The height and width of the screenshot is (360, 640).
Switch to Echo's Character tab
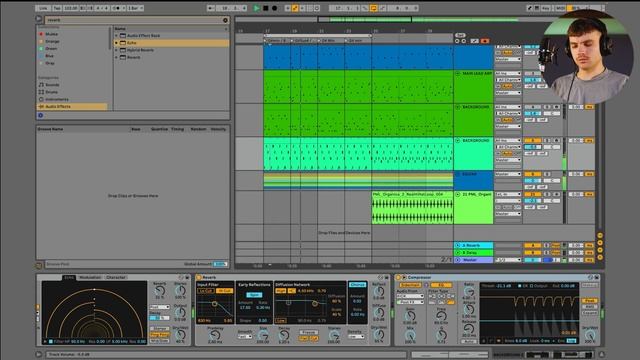pos(116,278)
